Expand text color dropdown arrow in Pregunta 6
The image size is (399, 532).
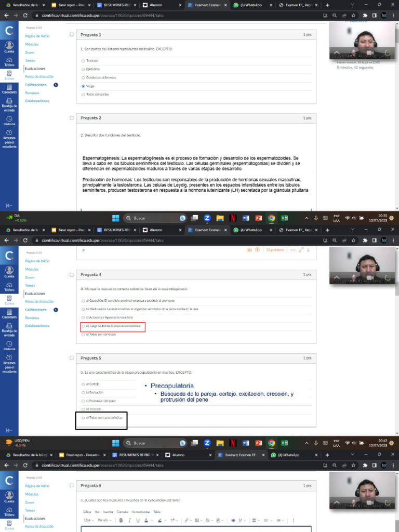[x=151, y=520]
